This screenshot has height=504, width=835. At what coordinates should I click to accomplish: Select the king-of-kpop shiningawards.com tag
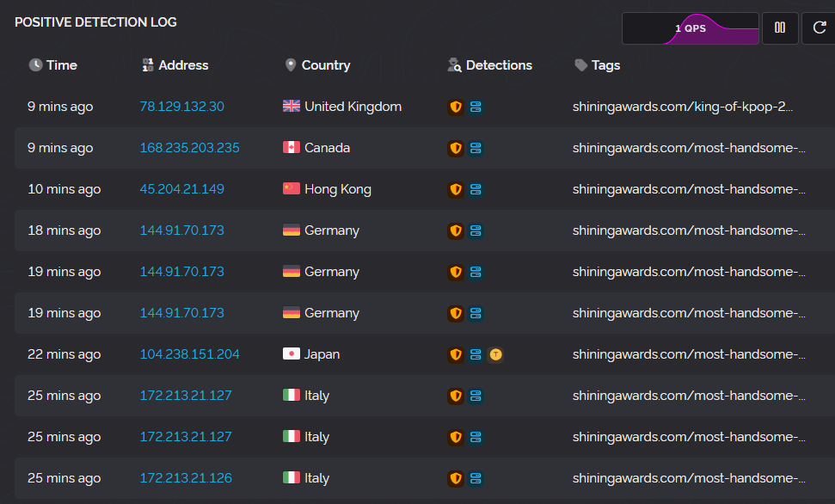coord(683,107)
